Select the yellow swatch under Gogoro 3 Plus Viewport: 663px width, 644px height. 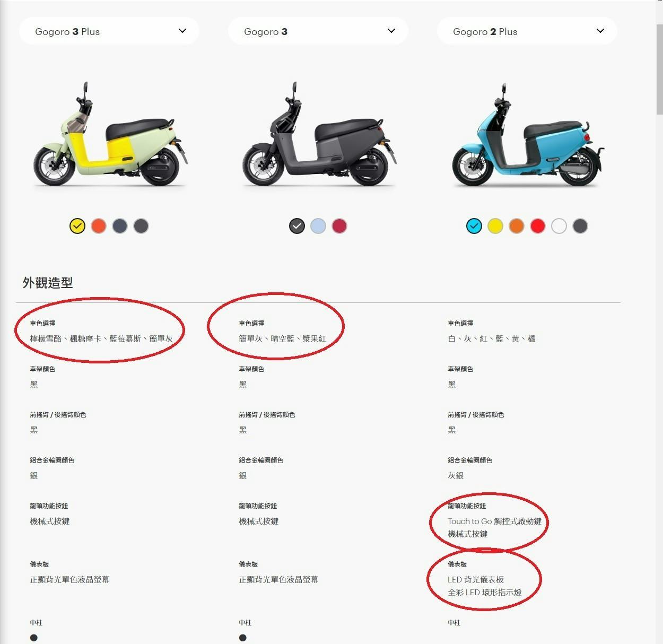[x=77, y=226]
